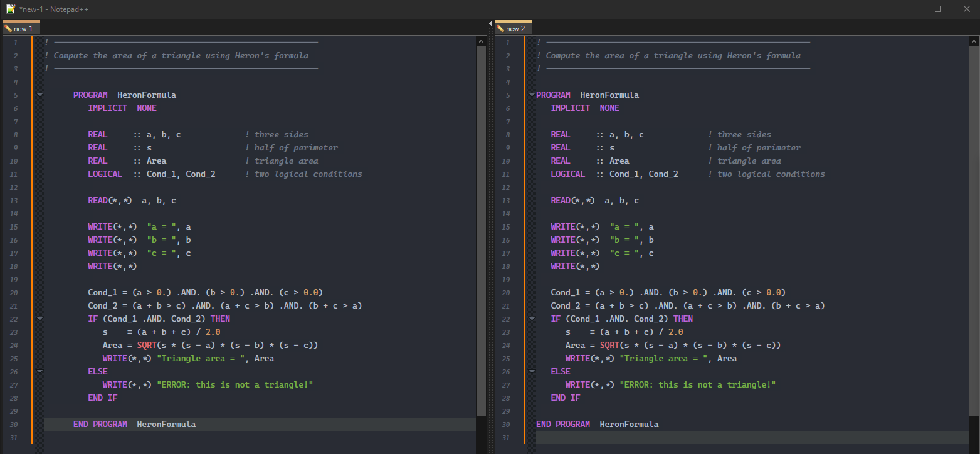Viewport: 980px width, 454px height.
Task: Click the Heron's formula comment in new-2
Action: [x=669, y=56]
